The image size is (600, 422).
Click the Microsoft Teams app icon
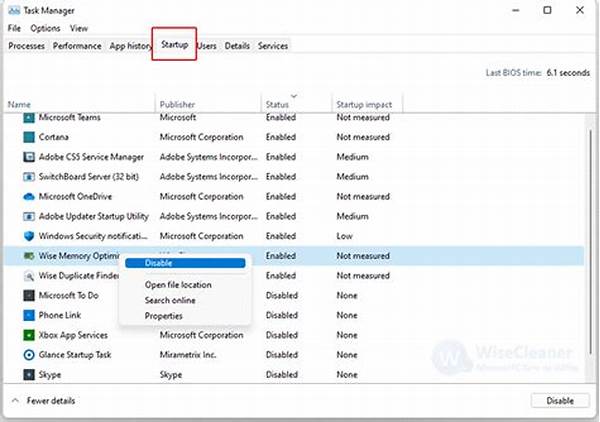(29, 117)
